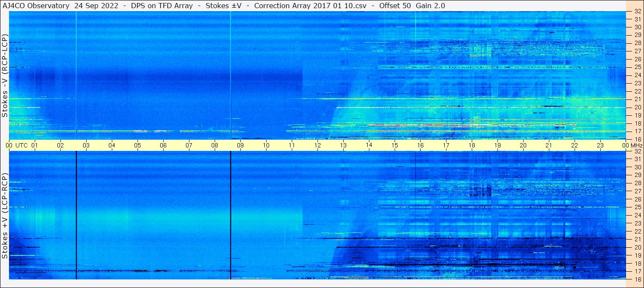Screen dimensions: 644x288
Task: Select the 12 hour mark on the time axis
Action: 318,145
